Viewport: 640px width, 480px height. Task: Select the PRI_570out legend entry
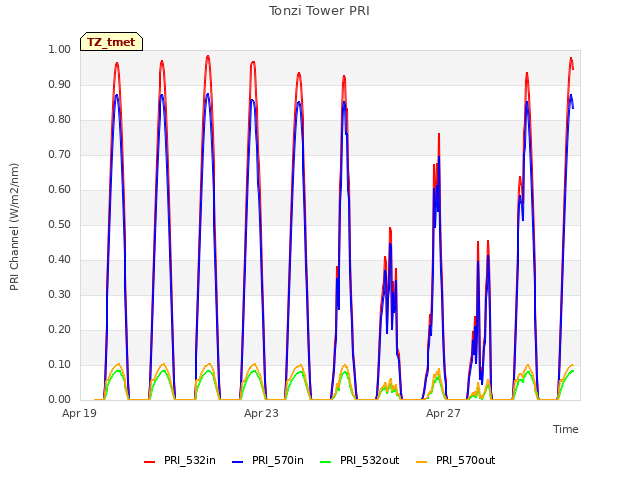tap(455, 460)
